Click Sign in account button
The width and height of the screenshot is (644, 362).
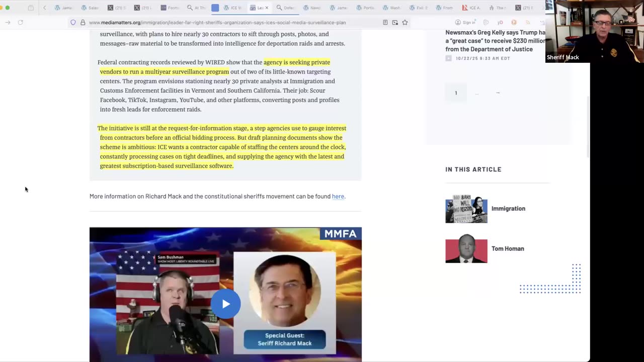tap(465, 22)
